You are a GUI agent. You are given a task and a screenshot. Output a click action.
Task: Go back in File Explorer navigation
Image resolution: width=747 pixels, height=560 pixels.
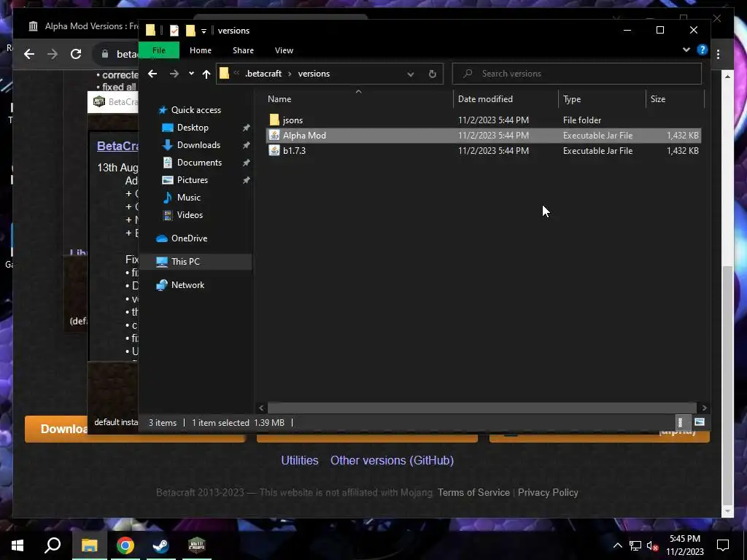(x=152, y=74)
